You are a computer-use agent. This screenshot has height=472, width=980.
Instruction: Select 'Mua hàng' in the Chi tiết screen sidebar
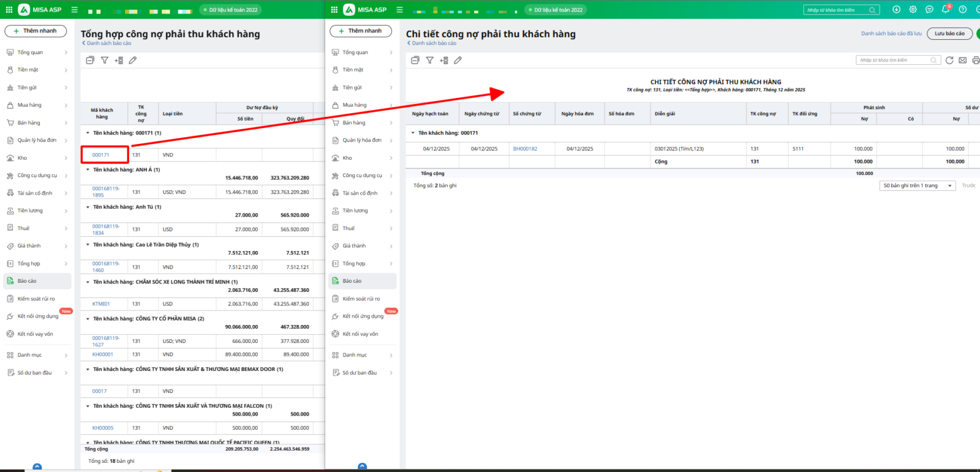click(355, 105)
